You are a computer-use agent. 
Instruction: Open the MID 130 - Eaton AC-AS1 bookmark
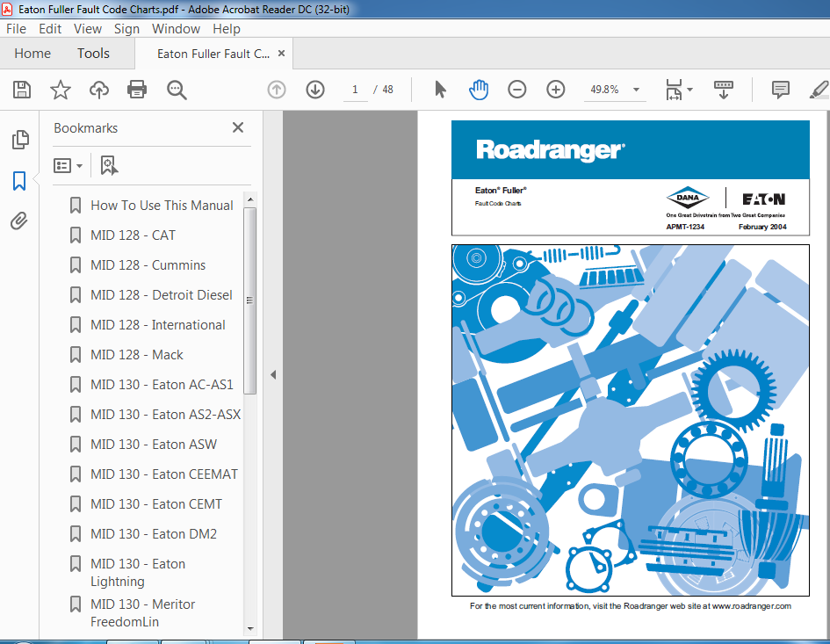162,385
